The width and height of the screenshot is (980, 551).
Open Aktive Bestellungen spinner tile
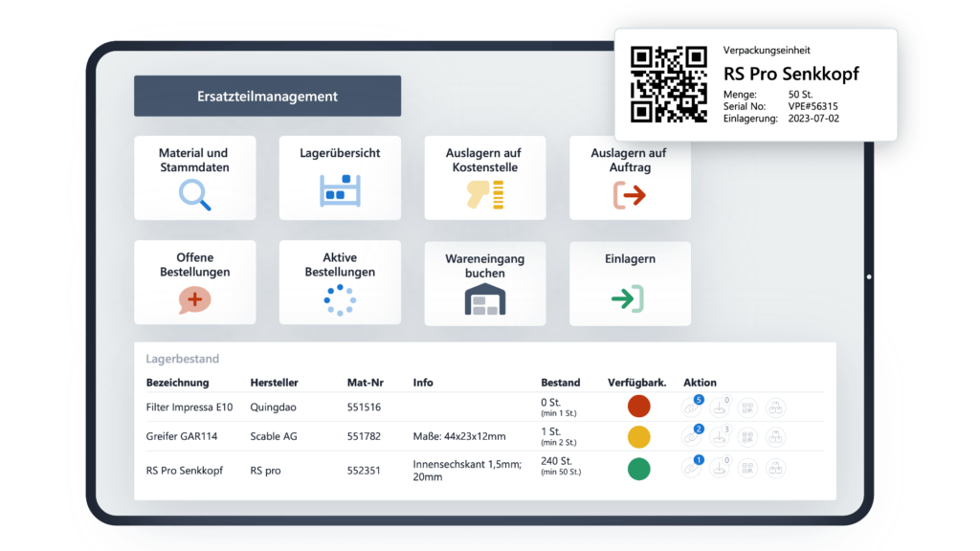[340, 283]
